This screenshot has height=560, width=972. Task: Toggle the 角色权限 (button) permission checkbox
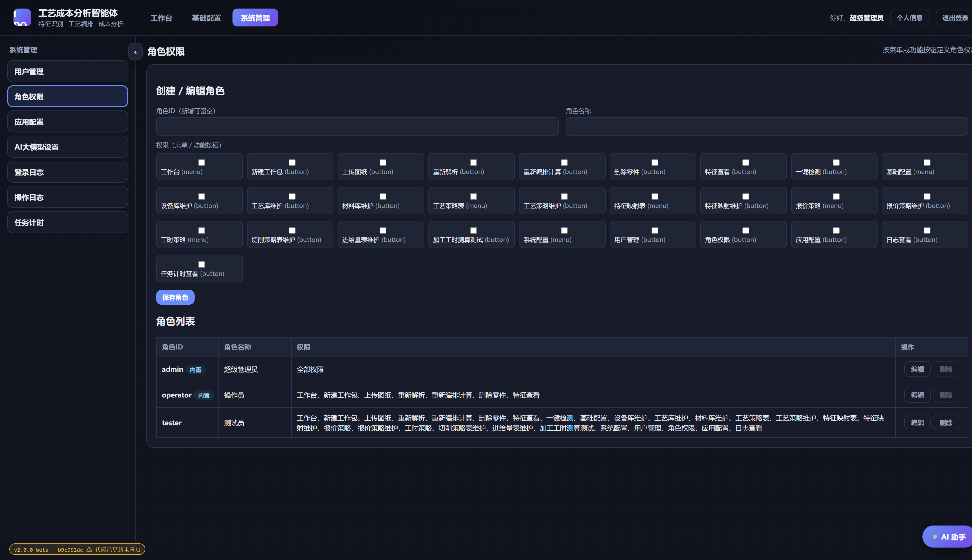(745, 230)
